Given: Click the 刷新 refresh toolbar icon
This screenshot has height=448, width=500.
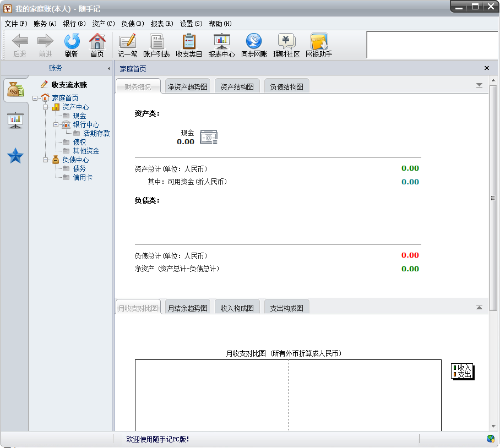Looking at the screenshot, I should tap(72, 46).
